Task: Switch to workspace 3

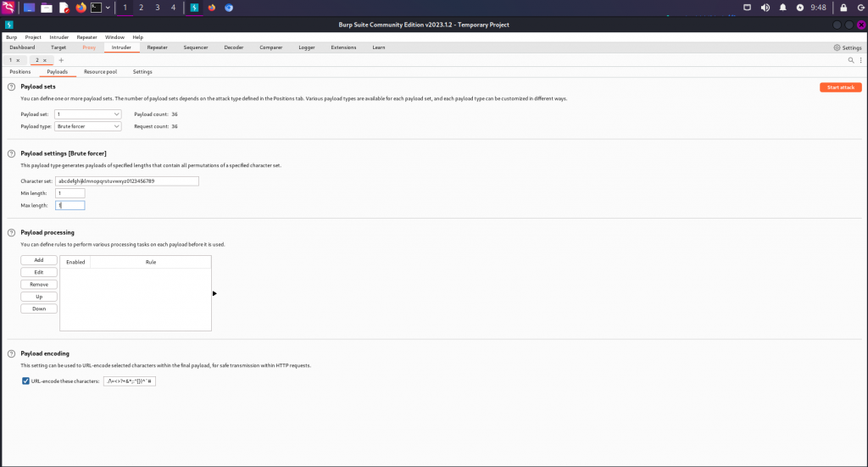Action: [x=157, y=8]
